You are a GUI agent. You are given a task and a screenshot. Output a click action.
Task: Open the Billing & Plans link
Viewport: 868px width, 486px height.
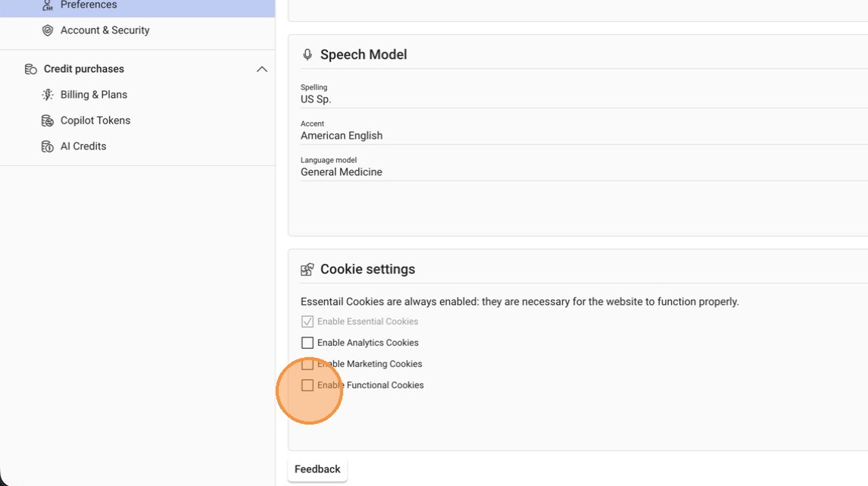pos(94,95)
